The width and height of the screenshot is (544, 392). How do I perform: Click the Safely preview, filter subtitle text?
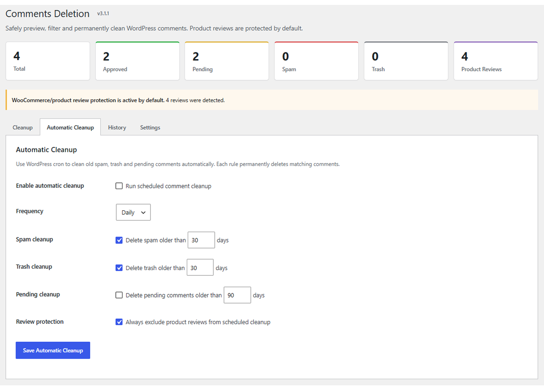(154, 28)
